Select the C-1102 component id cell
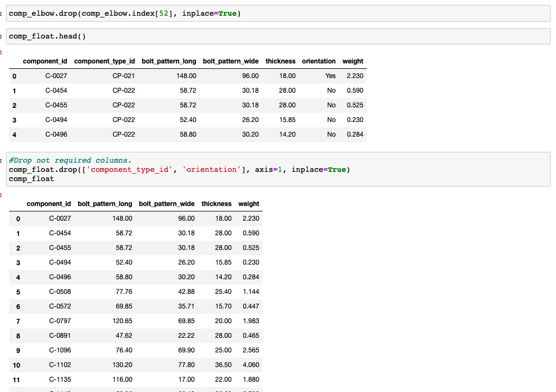 [60, 365]
